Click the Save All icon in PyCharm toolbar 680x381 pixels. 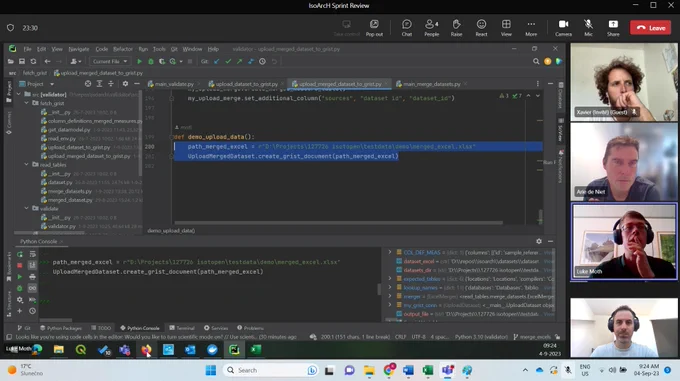click(22, 62)
